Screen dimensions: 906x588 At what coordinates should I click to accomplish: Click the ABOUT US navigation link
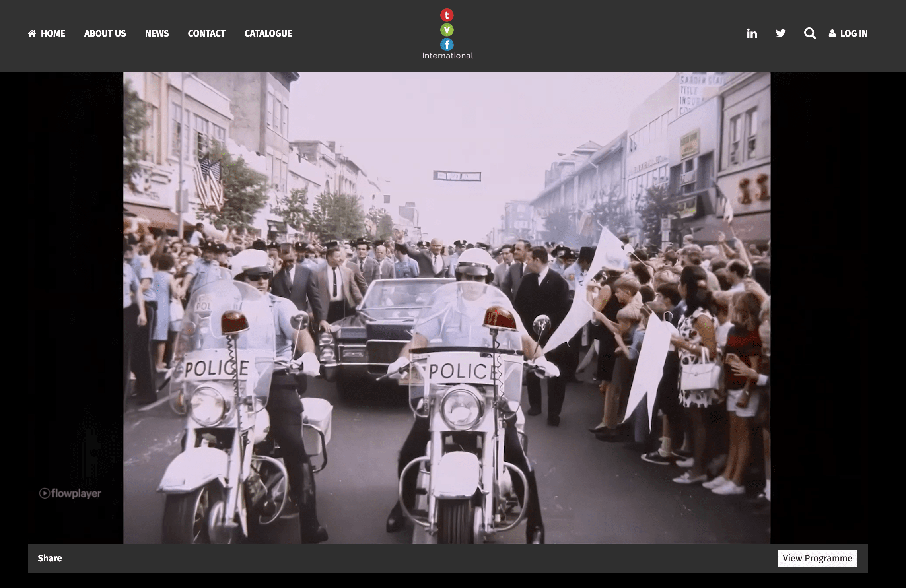pos(105,33)
